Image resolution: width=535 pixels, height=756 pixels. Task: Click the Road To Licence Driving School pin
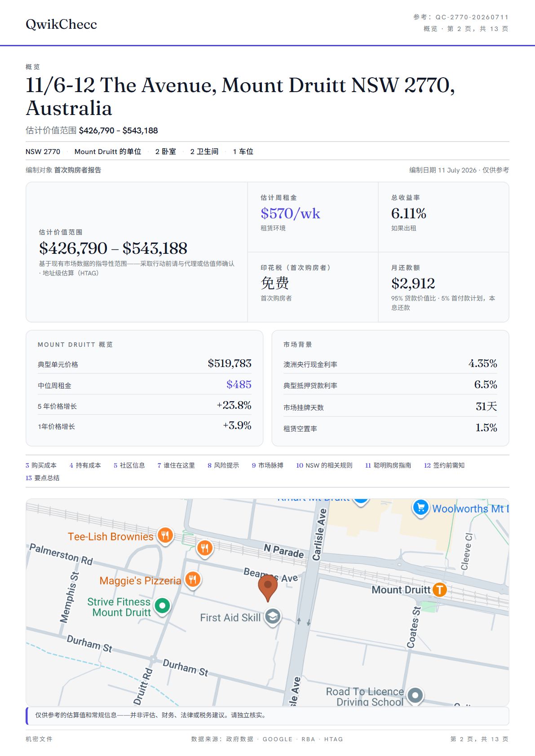pyautogui.click(x=416, y=695)
